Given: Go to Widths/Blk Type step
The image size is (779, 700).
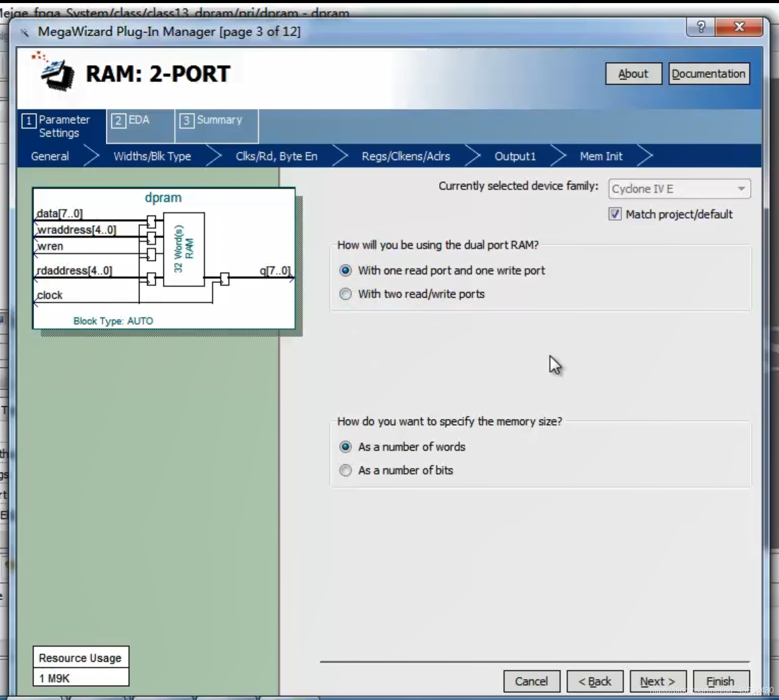Looking at the screenshot, I should coord(152,156).
